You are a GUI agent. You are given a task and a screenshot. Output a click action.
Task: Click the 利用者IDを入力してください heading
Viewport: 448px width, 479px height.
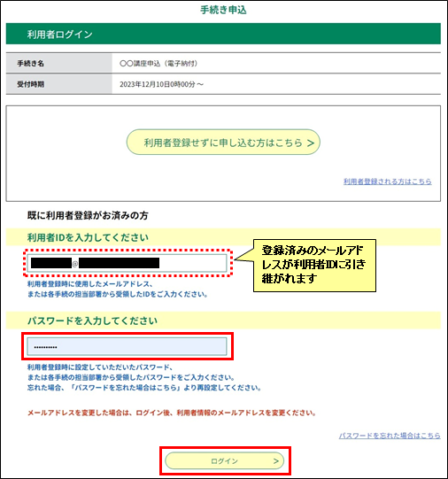pyautogui.click(x=88, y=237)
